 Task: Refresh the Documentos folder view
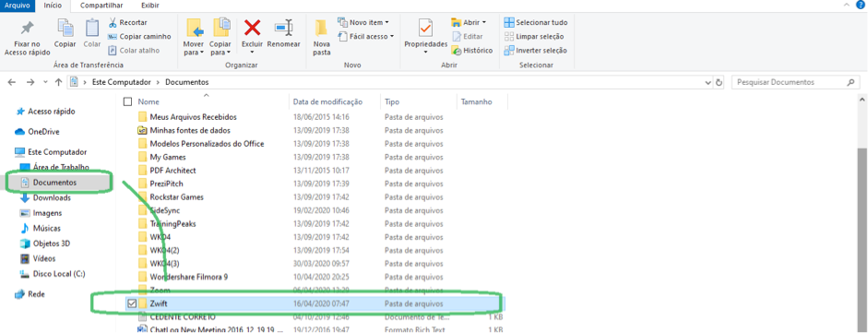[x=719, y=82]
